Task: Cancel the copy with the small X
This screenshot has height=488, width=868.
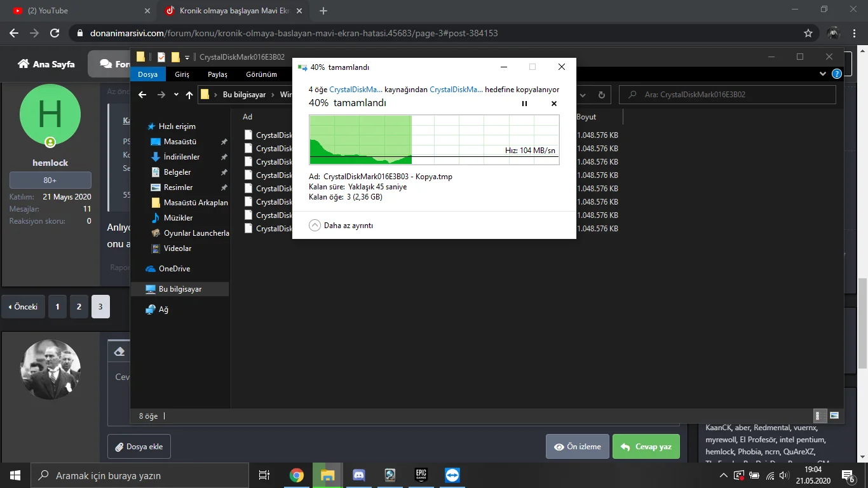Action: pos(553,104)
